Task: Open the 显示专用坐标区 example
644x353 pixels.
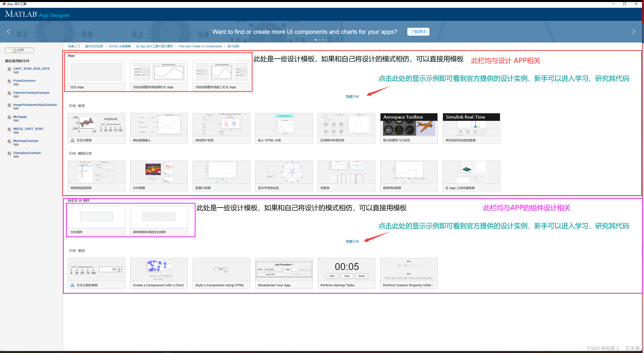Action: coord(284,176)
